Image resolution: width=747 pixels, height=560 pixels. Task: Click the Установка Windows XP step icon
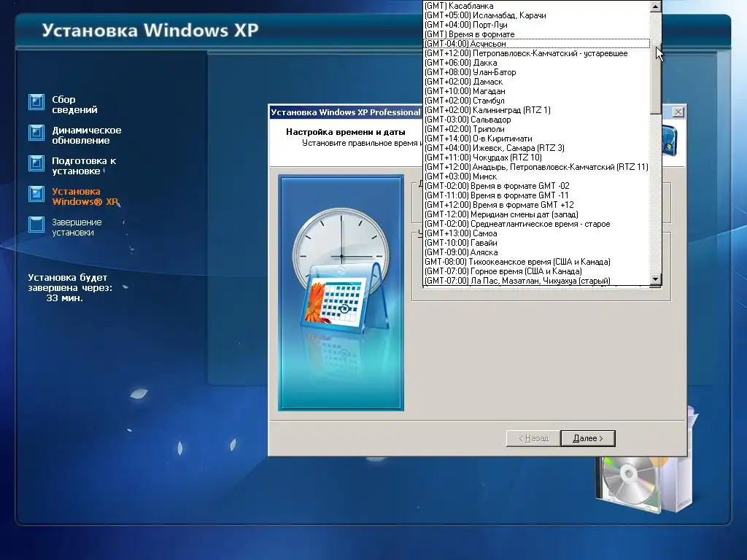click(x=36, y=194)
